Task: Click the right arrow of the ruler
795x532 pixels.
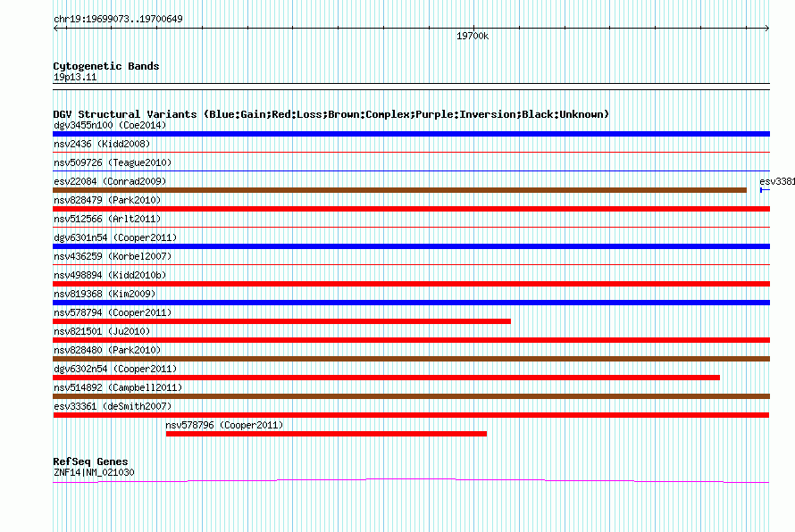Action: point(767,29)
